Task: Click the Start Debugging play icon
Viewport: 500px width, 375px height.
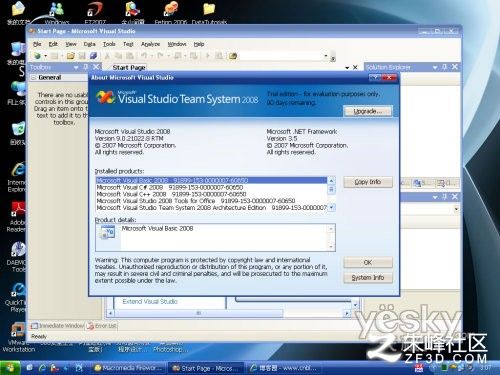Action: pyautogui.click(x=208, y=56)
